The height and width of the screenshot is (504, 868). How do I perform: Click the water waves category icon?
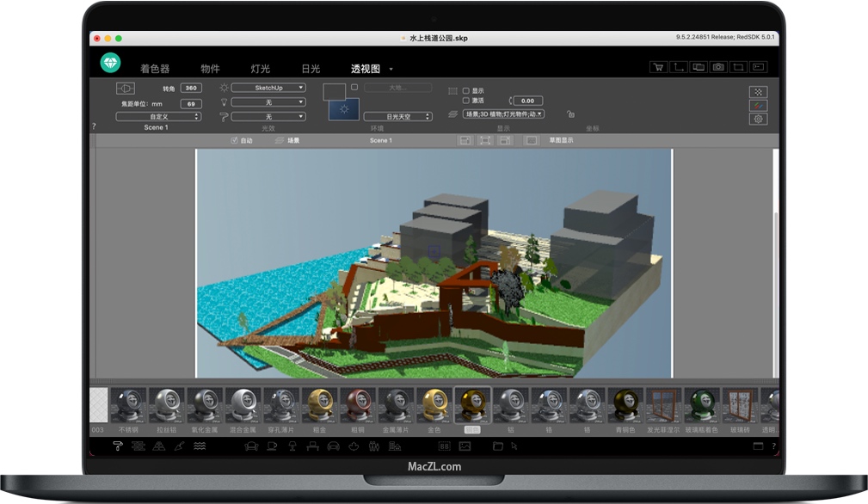tap(200, 446)
